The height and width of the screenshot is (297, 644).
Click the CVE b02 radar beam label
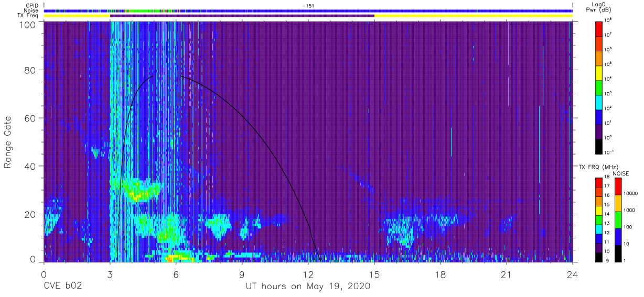[62, 287]
